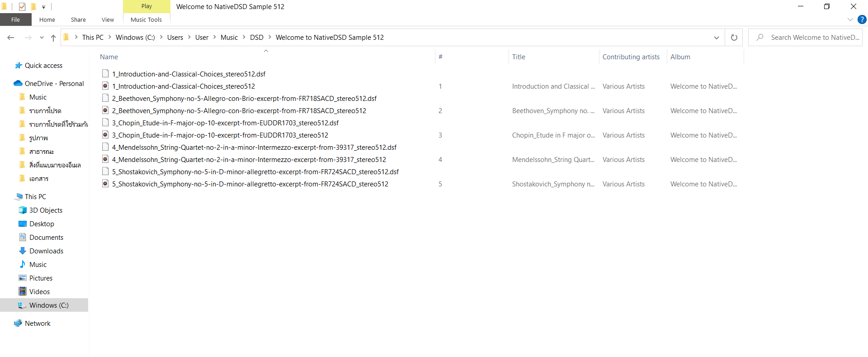This screenshot has height=357, width=868.
Task: Open OneDrive - Personal in sidebar
Action: pyautogui.click(x=54, y=83)
